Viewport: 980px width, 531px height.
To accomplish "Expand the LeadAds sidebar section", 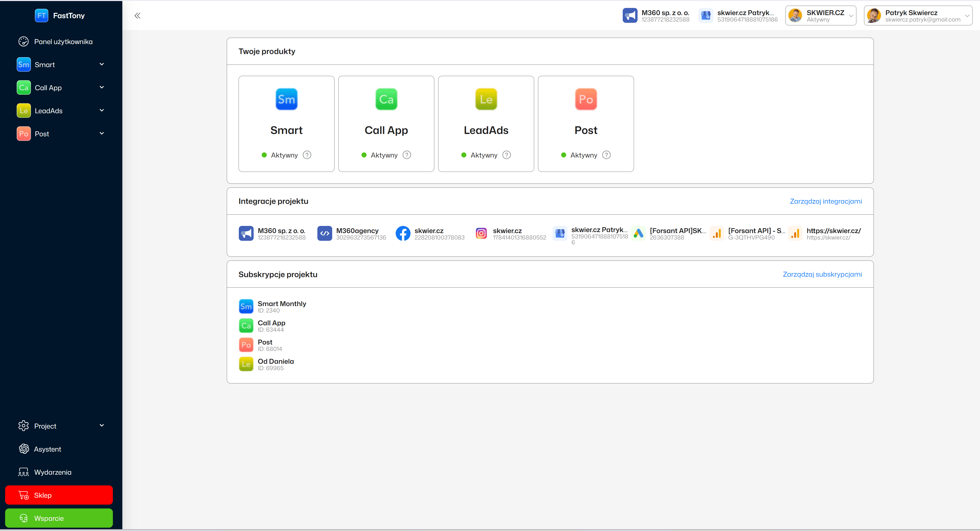I will click(102, 110).
